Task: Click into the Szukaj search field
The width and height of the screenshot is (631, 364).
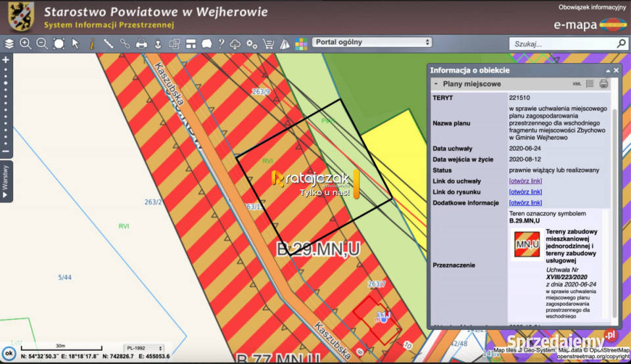Action: [563, 43]
